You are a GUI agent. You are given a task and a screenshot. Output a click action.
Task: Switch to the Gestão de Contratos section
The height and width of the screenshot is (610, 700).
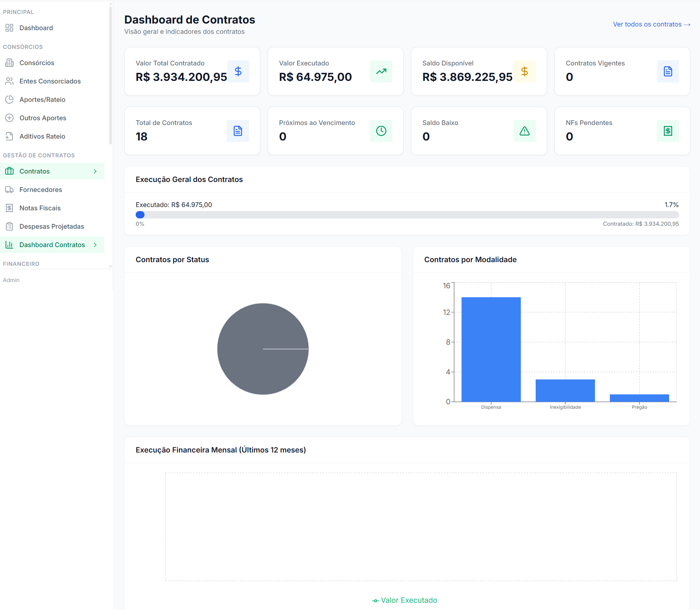[x=39, y=155]
